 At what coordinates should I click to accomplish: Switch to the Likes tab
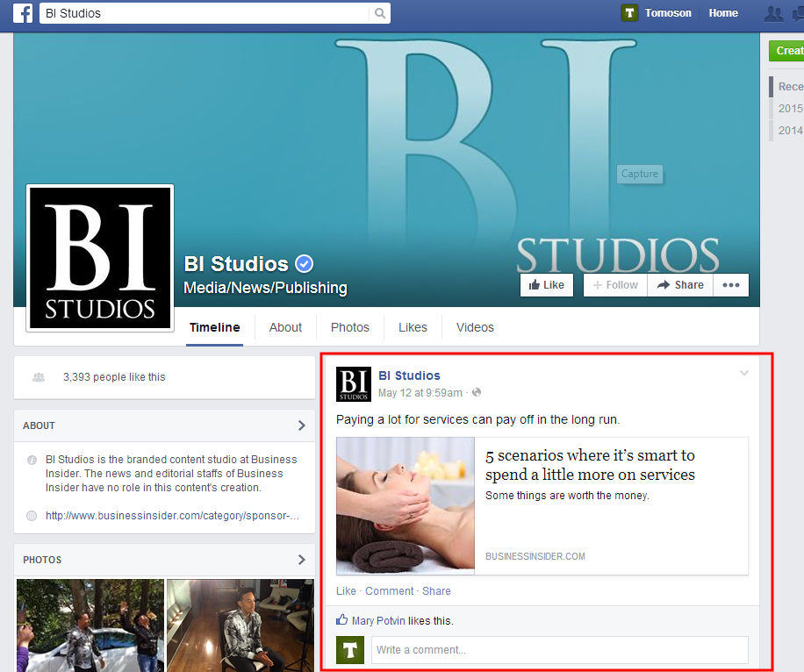(x=413, y=327)
